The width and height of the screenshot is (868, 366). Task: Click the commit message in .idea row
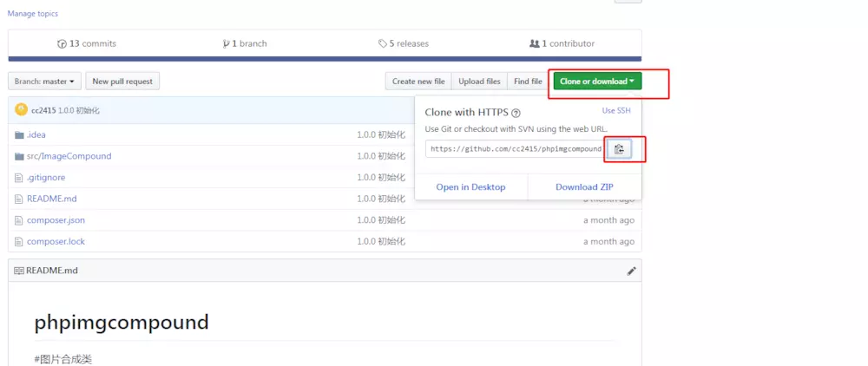tap(381, 135)
